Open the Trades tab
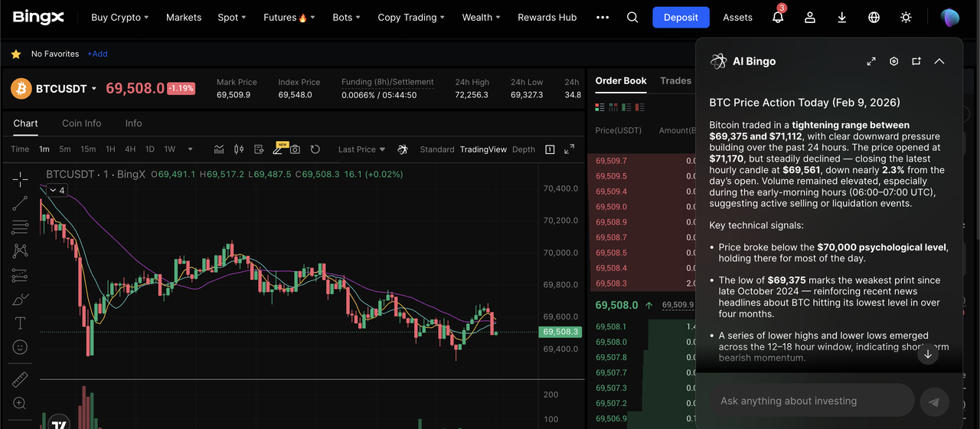The height and width of the screenshot is (429, 980). 675,80
